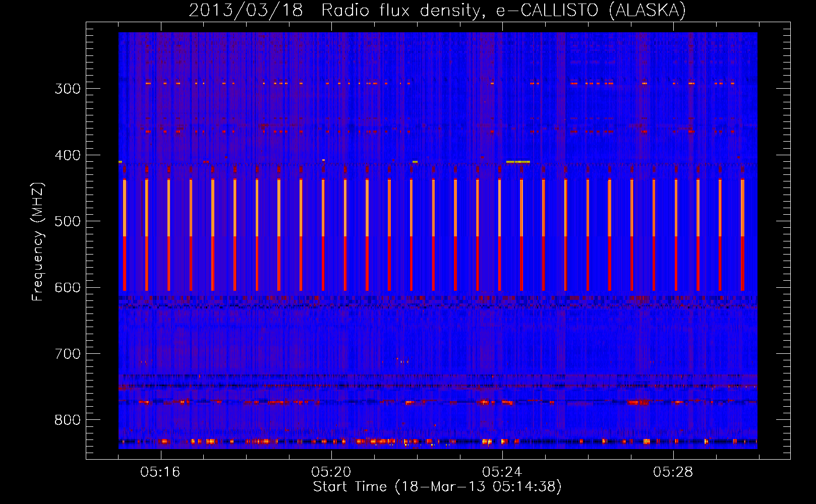The height and width of the screenshot is (504, 816).
Task: Click the 300 frequency tick label
Action: point(68,89)
